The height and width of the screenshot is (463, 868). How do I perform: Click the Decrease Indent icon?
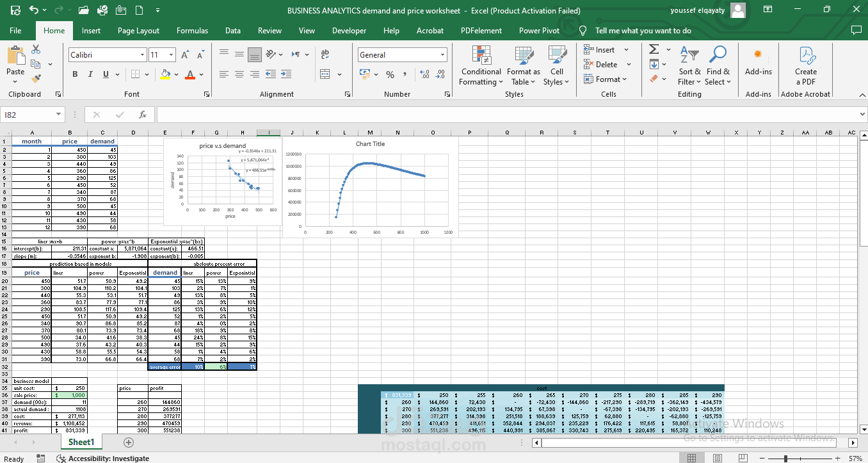pos(271,74)
